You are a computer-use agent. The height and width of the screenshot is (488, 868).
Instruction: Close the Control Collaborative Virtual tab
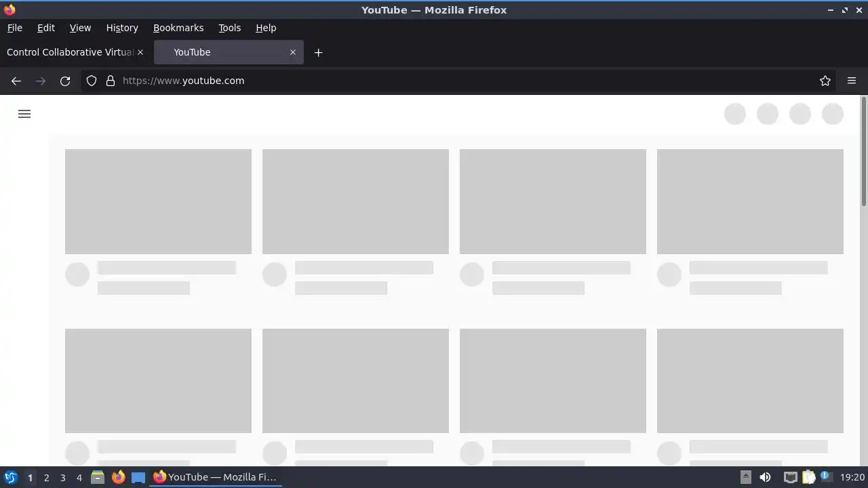140,52
